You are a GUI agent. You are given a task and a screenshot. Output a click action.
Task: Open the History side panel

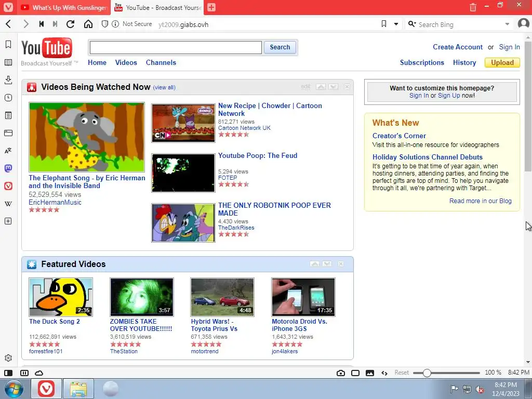[x=8, y=98]
